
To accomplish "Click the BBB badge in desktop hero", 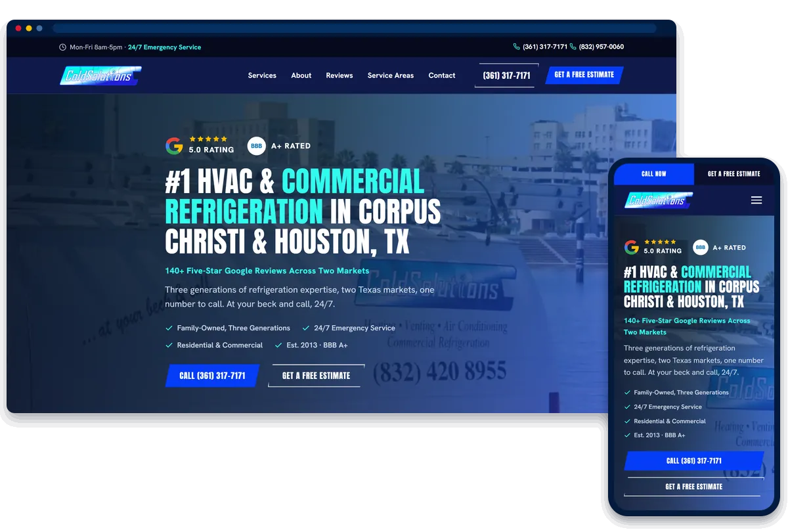I will coord(256,146).
